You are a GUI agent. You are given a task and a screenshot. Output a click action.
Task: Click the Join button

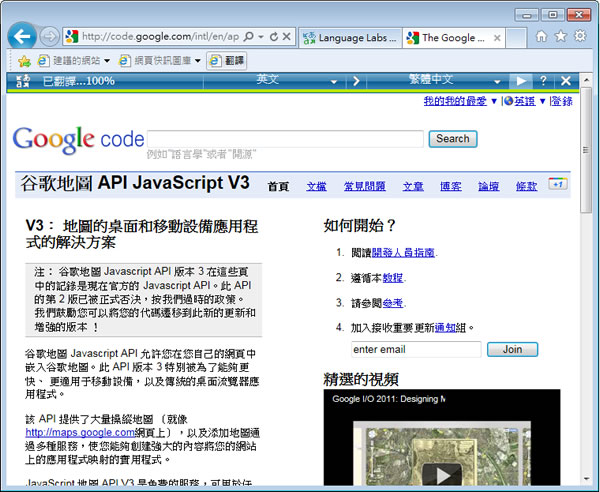coord(512,350)
